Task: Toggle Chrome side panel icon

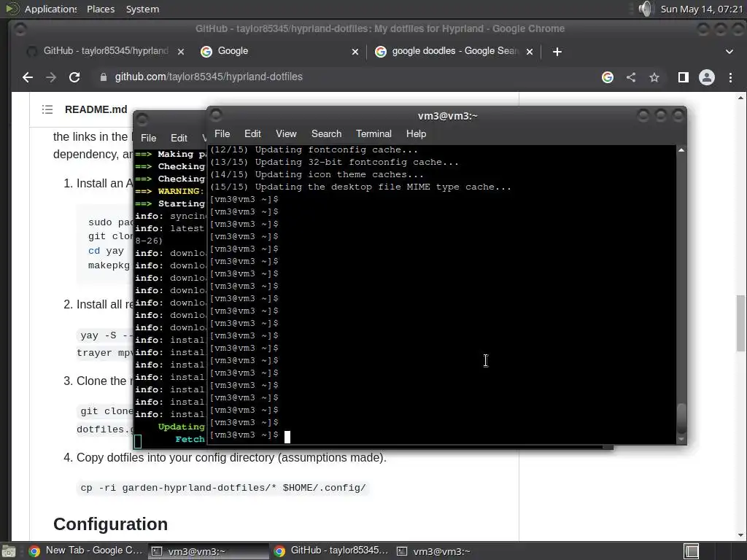Action: (x=683, y=77)
